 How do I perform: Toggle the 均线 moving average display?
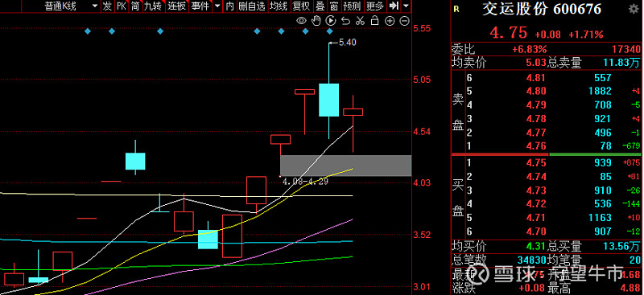click(x=279, y=6)
